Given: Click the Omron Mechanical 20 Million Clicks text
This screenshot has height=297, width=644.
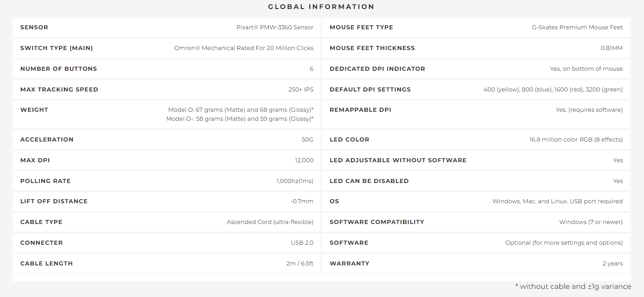Looking at the screenshot, I should pos(244,48).
